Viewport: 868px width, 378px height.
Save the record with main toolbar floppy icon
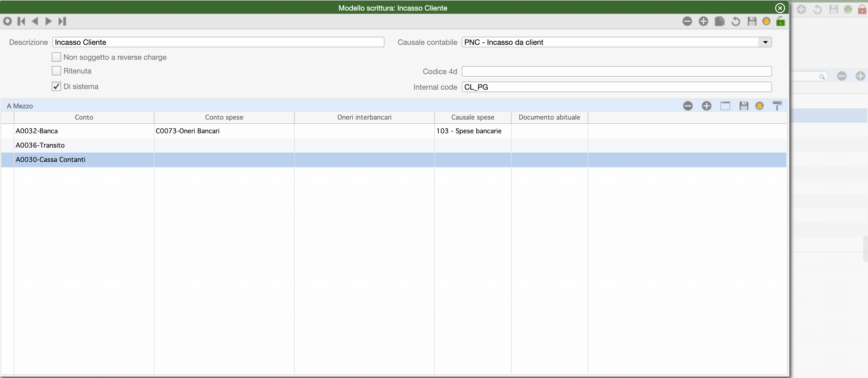[752, 21]
